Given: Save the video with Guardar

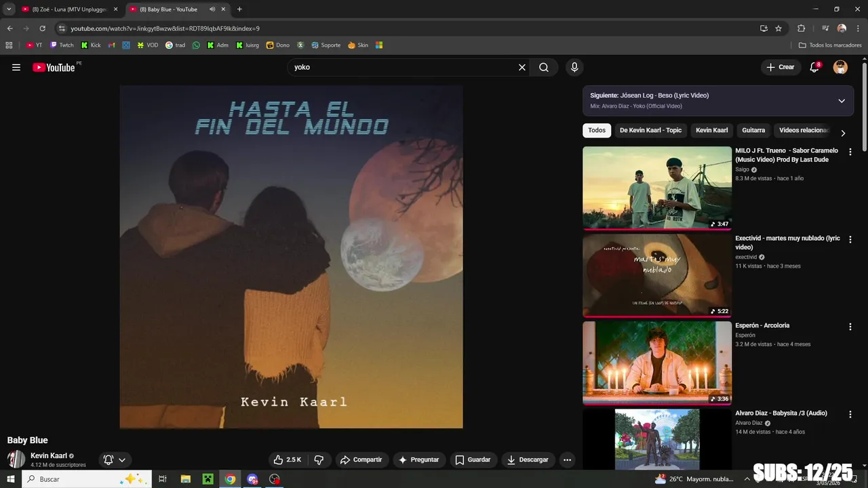Looking at the screenshot, I should (473, 460).
